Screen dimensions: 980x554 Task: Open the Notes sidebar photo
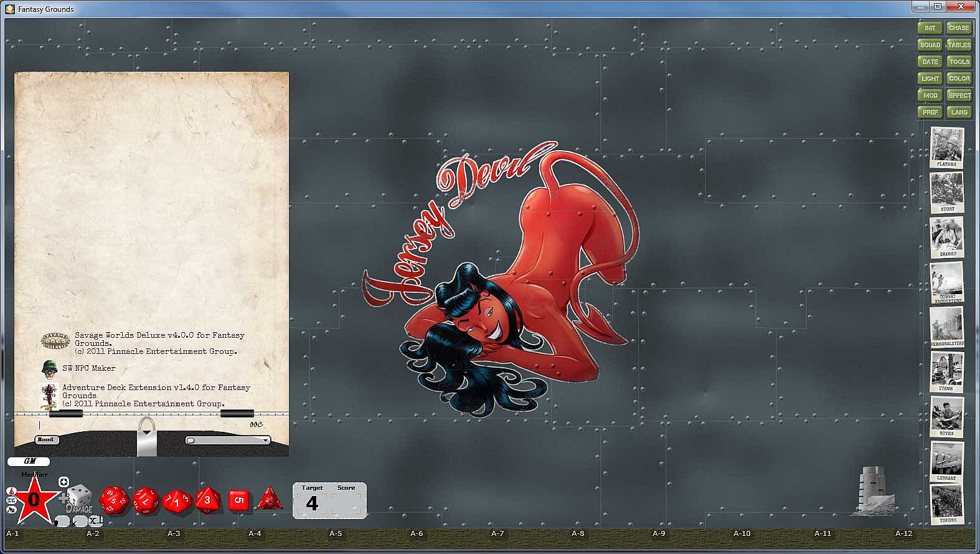coord(947,417)
